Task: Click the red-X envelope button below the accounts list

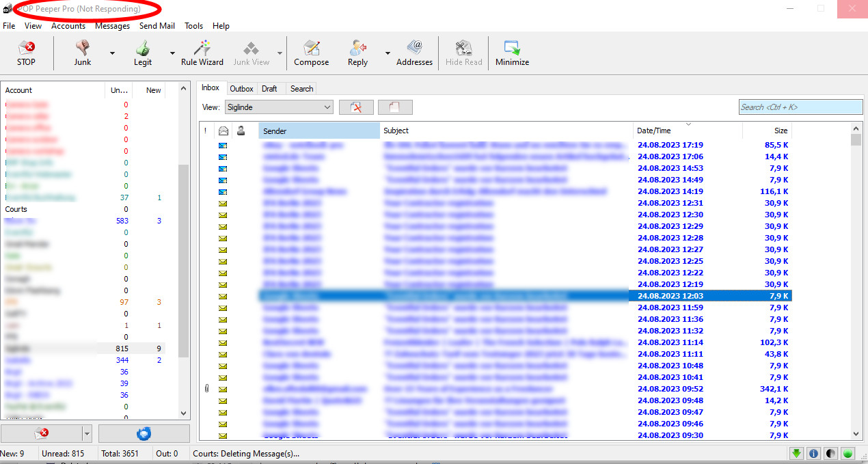Action: pyautogui.click(x=41, y=433)
